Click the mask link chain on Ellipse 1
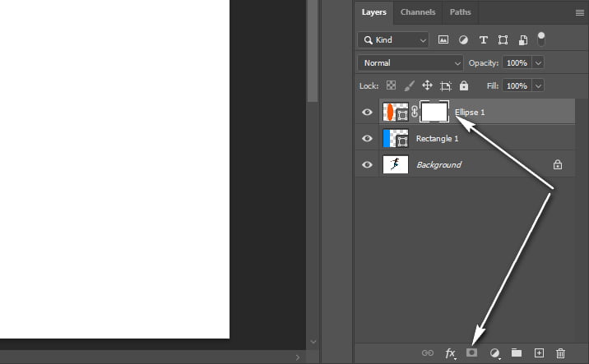 415,112
